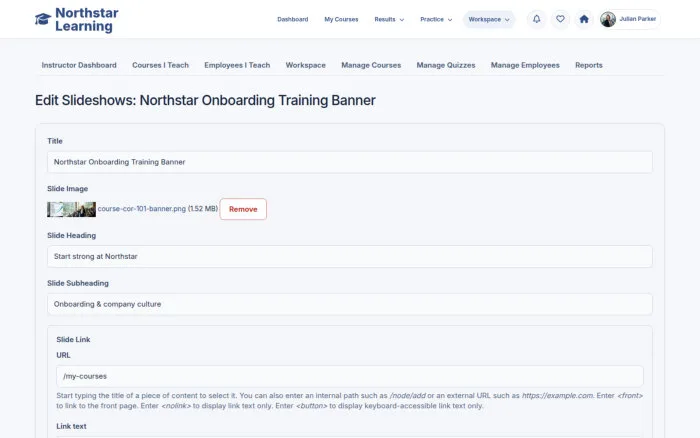This screenshot has height=438, width=700.
Task: Focus the Slide Heading input field
Action: [x=350, y=256]
